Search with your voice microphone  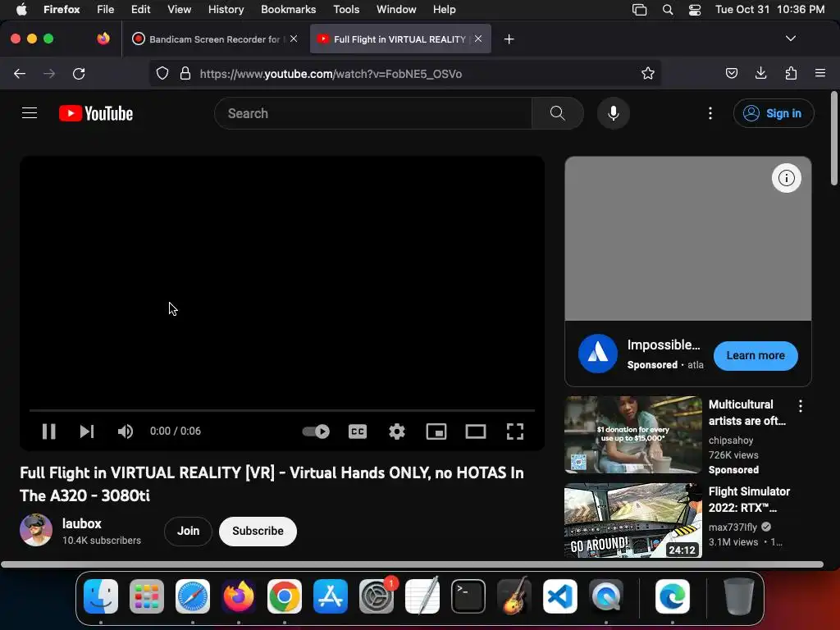(614, 113)
